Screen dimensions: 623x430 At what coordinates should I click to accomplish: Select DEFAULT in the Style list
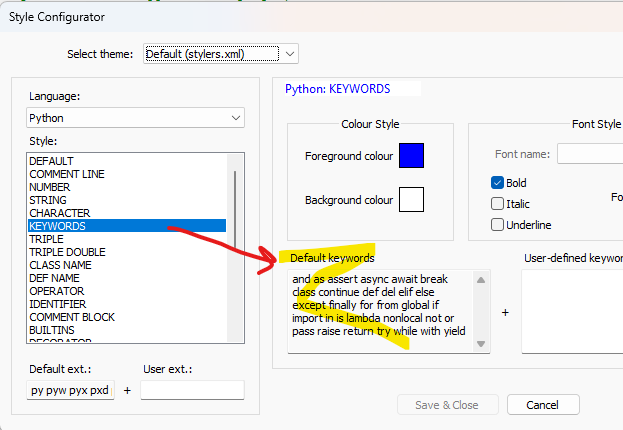[52, 161]
